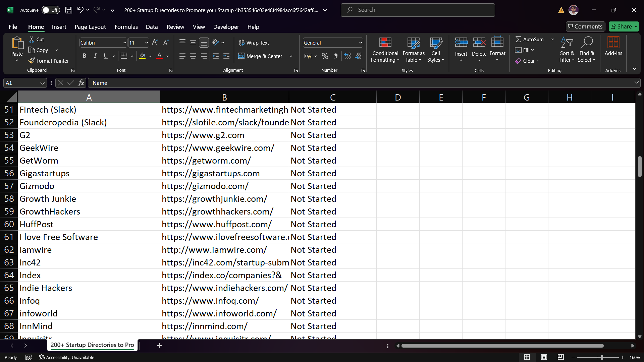Image resolution: width=644 pixels, height=362 pixels.
Task: Click the Undo arrow icon
Action: point(80,10)
